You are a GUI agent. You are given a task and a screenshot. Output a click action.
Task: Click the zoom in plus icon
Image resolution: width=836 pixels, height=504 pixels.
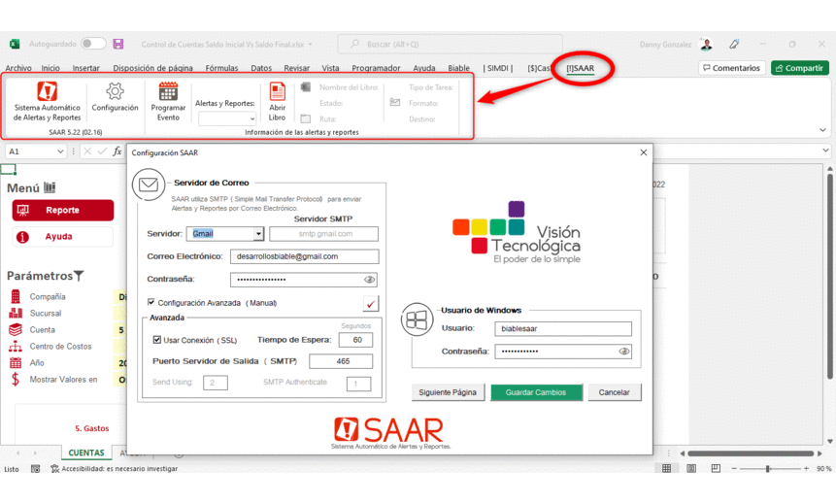tap(806, 468)
